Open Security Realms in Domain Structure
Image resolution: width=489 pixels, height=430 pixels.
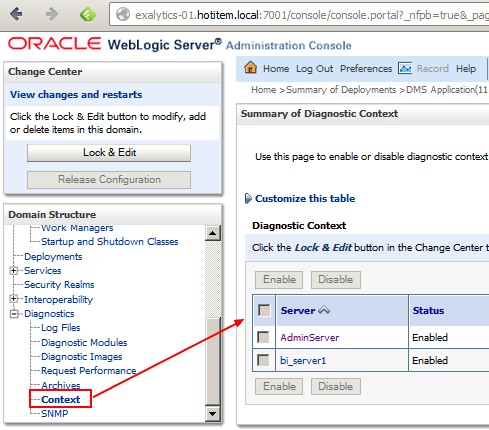(59, 285)
